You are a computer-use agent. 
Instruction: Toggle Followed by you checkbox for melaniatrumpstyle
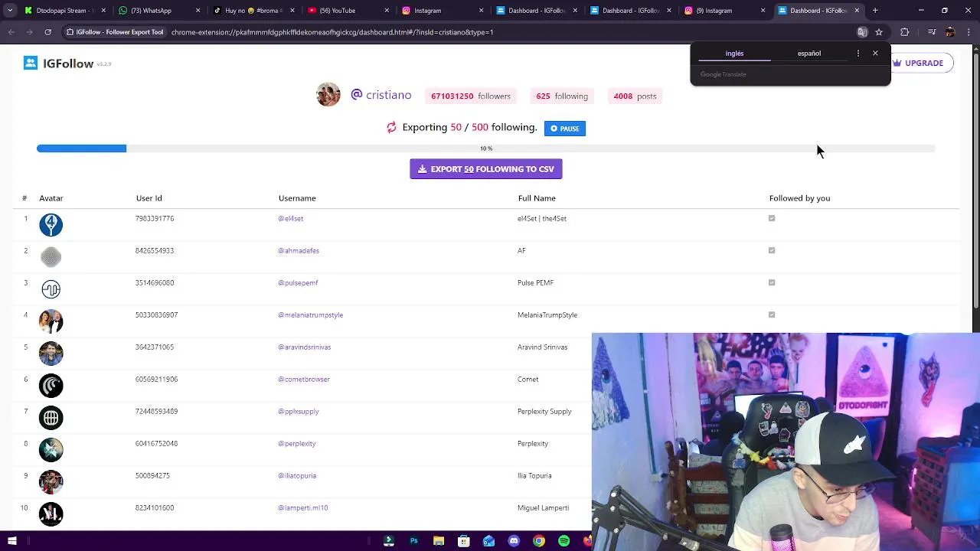click(772, 315)
